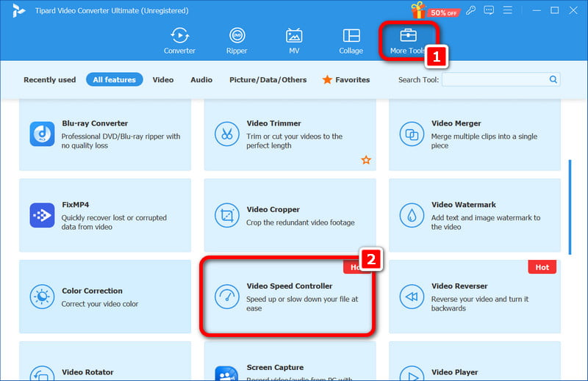Open Video Player title
This screenshot has height=381, width=588.
[454, 372]
